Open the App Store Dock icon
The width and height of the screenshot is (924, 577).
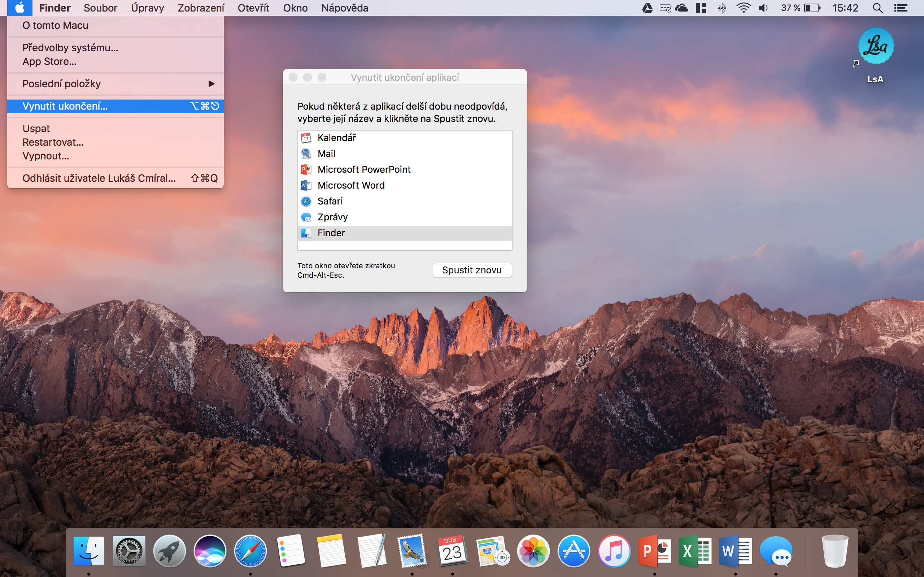coord(574,551)
